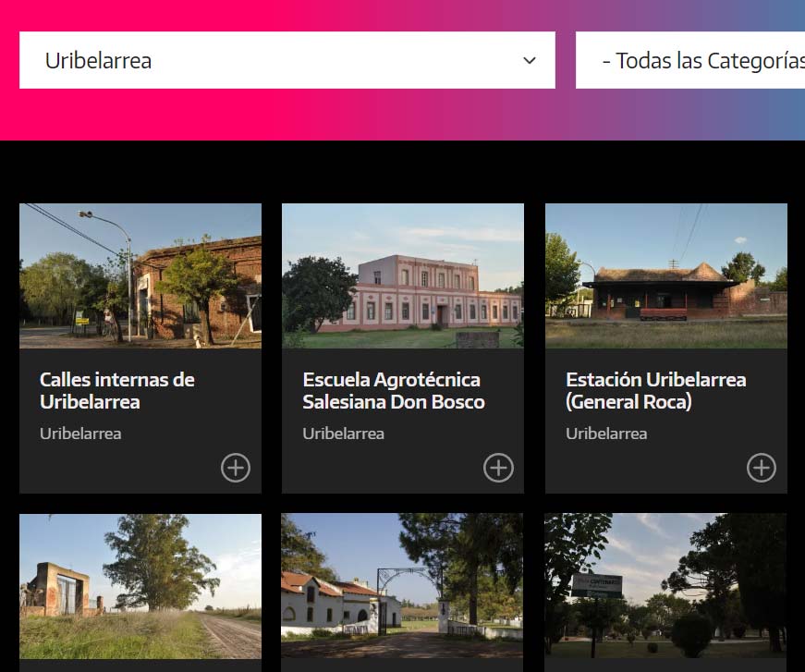View the ruined brick gate photo
805x672 pixels.
pos(140,586)
